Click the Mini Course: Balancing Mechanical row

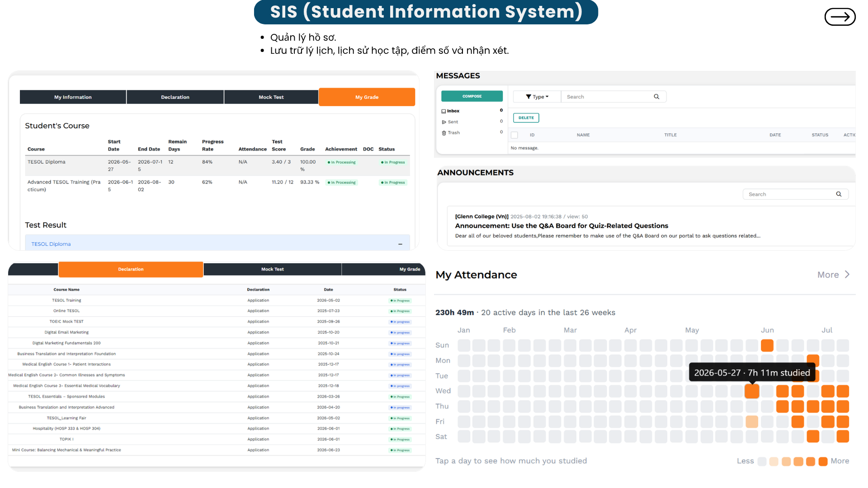pos(217,450)
